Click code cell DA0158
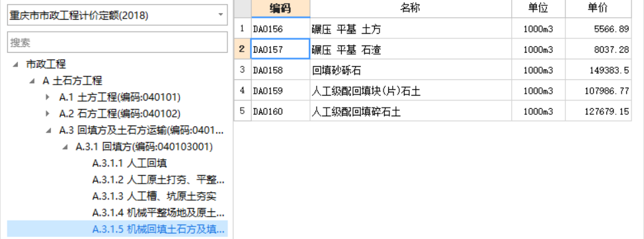Image resolution: width=644 pixels, height=239 pixels. (x=280, y=70)
